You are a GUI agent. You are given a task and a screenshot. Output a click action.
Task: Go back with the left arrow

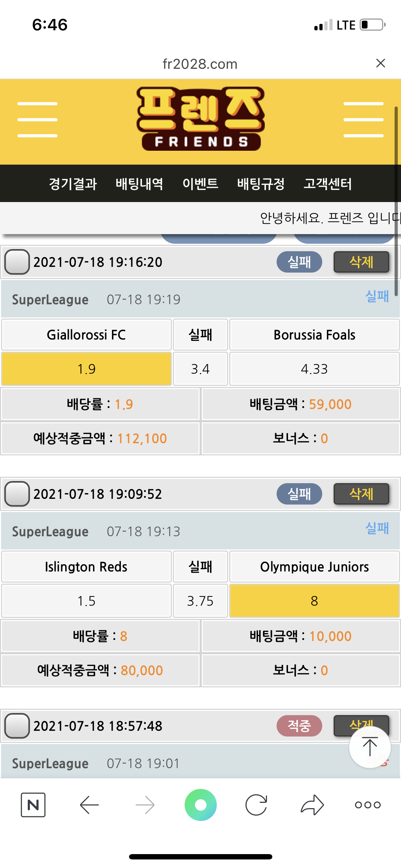pos(89,805)
